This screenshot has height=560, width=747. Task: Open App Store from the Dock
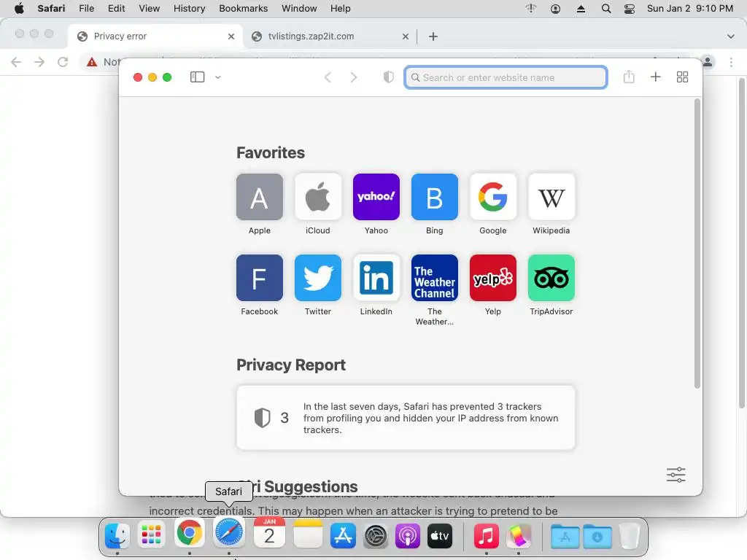[x=343, y=535]
